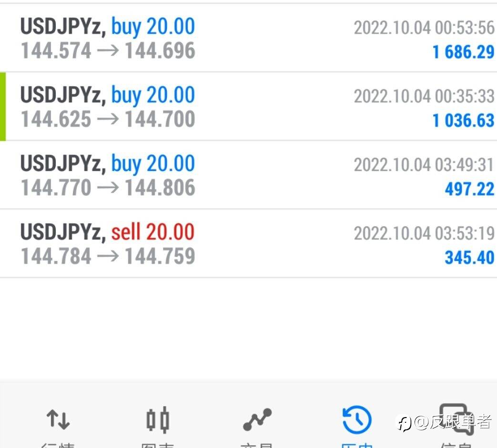Image resolution: width=497 pixels, height=448 pixels.
Task: Tap the 2022.10.04 00:35:33 timestamp
Action: coord(424,96)
